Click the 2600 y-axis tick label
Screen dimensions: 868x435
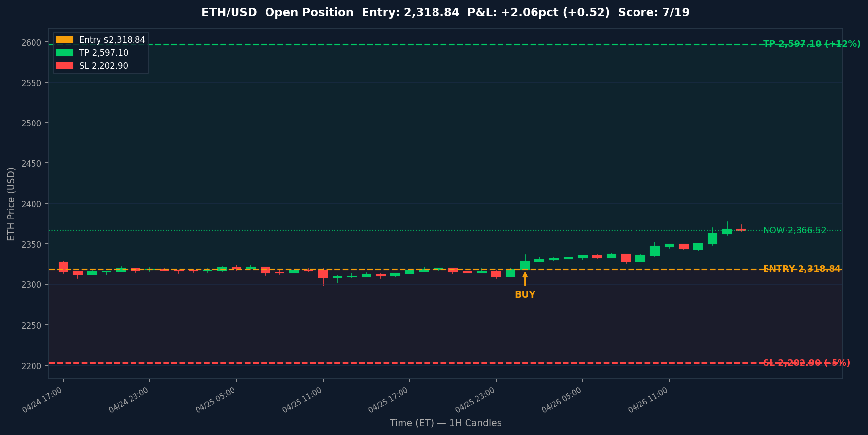point(31,43)
